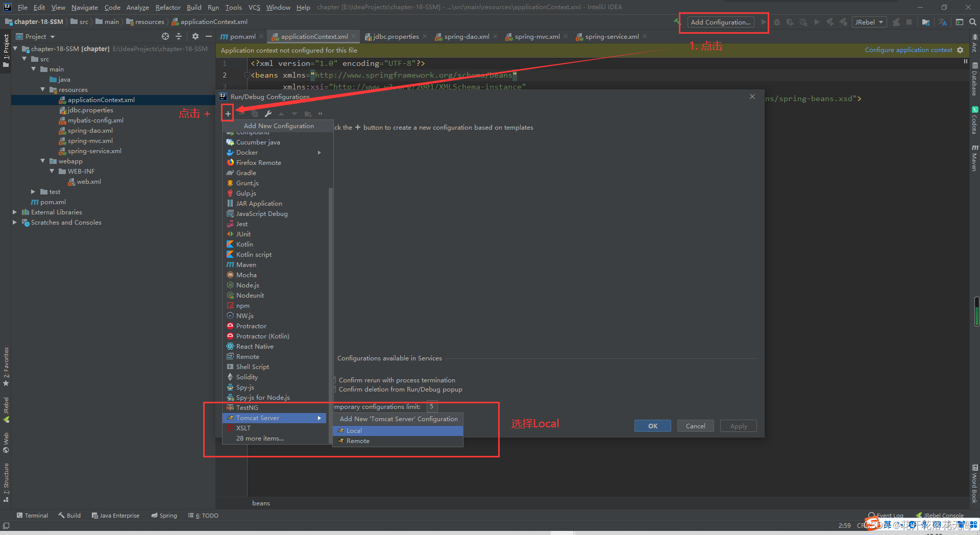Switch to the pom.xml editor tab

(x=238, y=36)
